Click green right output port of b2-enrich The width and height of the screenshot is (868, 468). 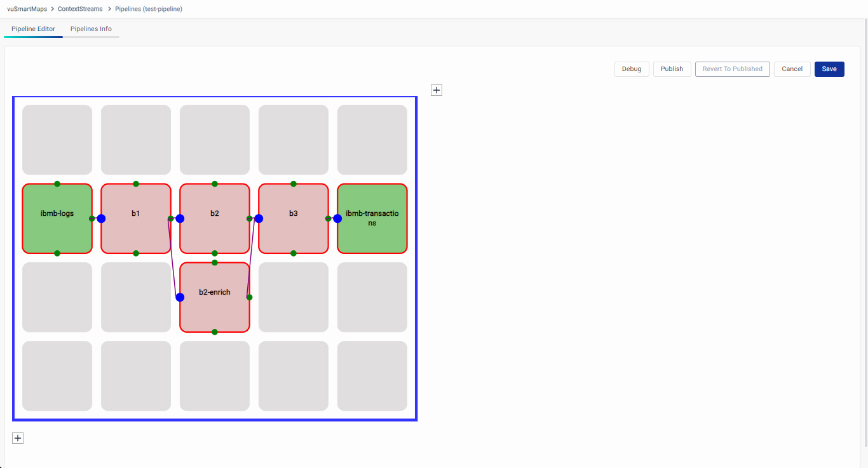250,297
